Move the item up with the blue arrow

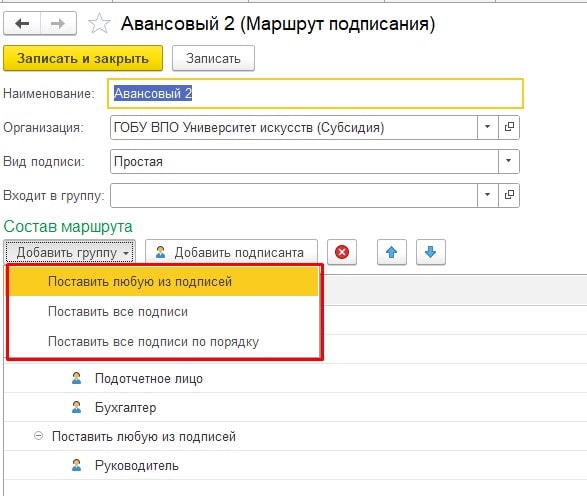(392, 252)
